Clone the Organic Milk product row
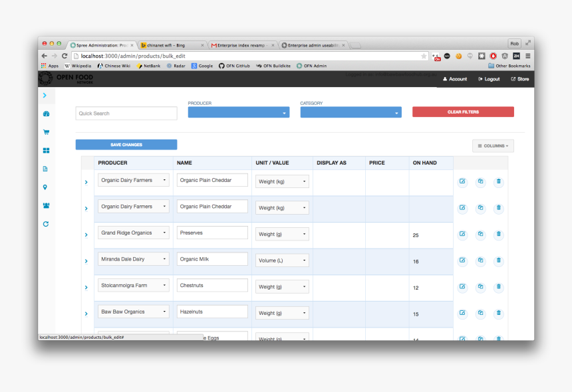 pos(480,260)
